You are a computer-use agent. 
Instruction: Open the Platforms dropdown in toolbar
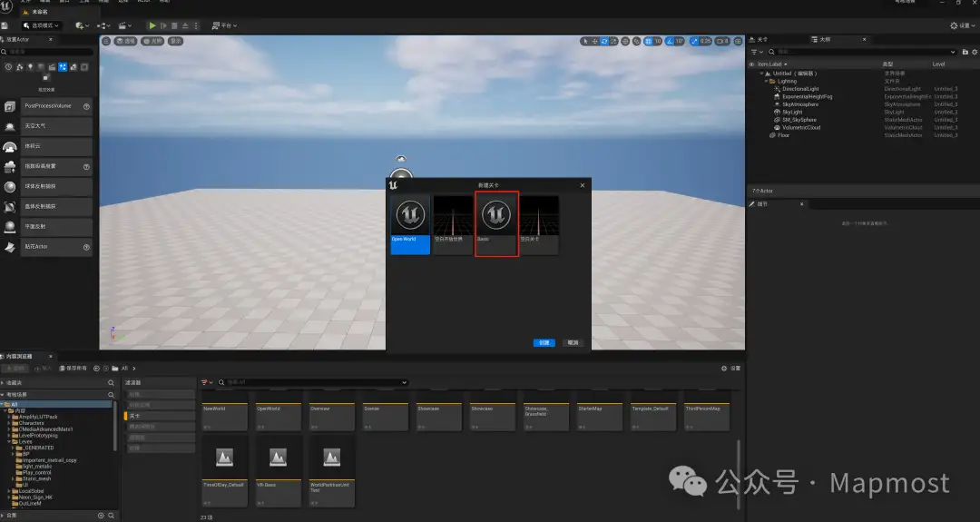click(x=224, y=25)
